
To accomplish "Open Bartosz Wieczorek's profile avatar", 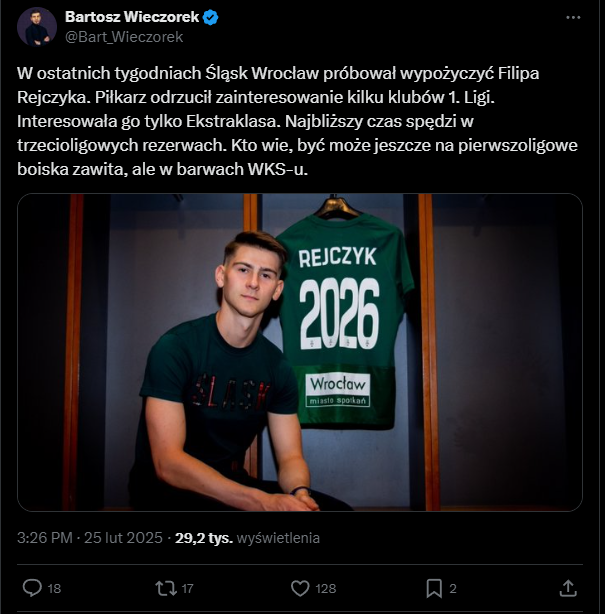I will [37, 26].
